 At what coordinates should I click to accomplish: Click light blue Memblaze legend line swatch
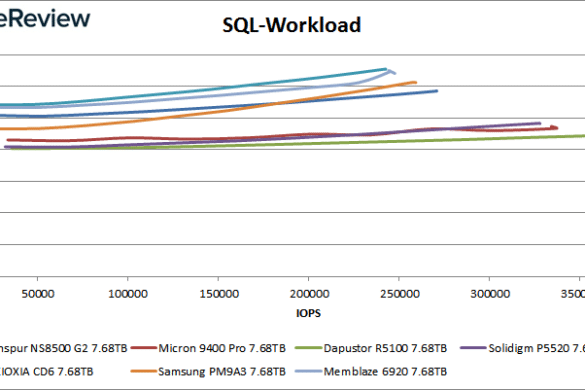point(308,371)
